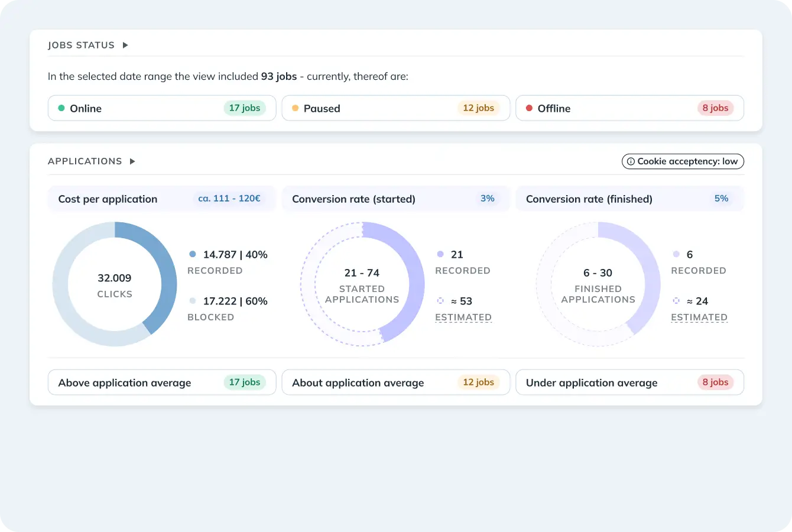The image size is (792, 532).
Task: Click the Estimated link under finished applications
Action: click(699, 317)
